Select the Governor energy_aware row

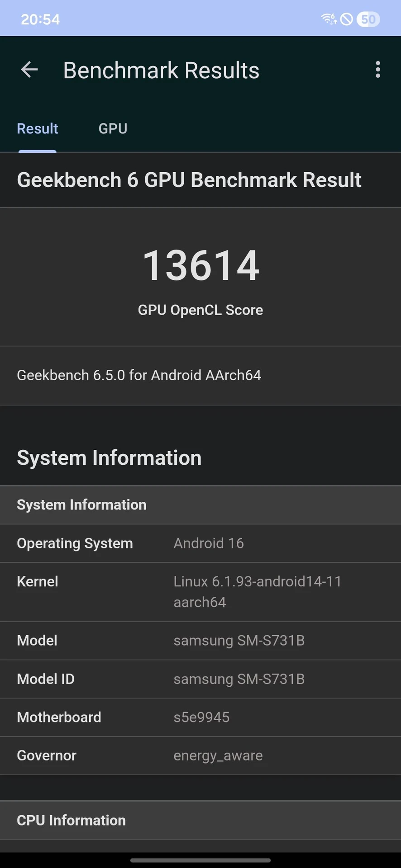[x=200, y=756]
